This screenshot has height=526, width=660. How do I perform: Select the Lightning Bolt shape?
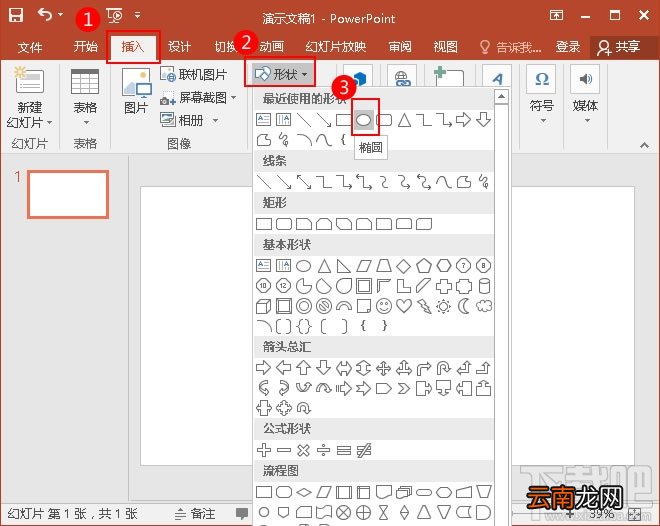(x=424, y=306)
